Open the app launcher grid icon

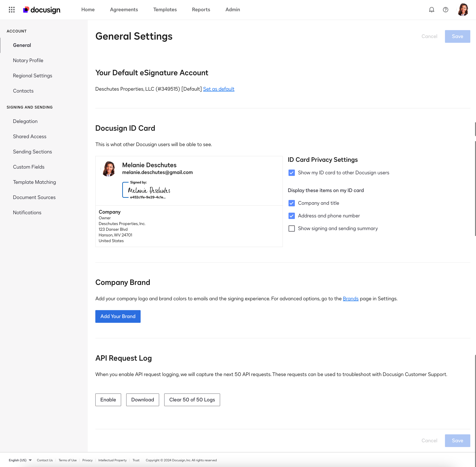pyautogui.click(x=12, y=10)
